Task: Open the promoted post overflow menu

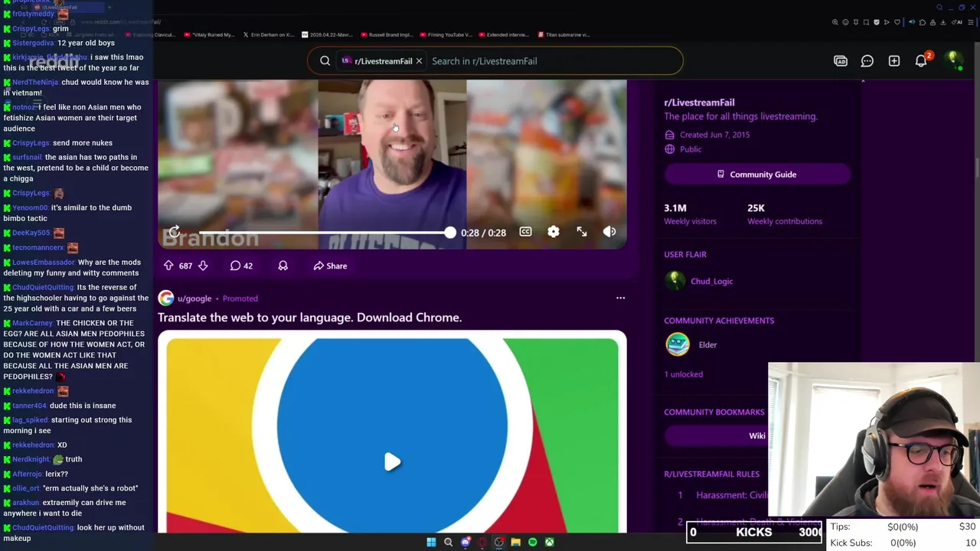Action: [621, 298]
